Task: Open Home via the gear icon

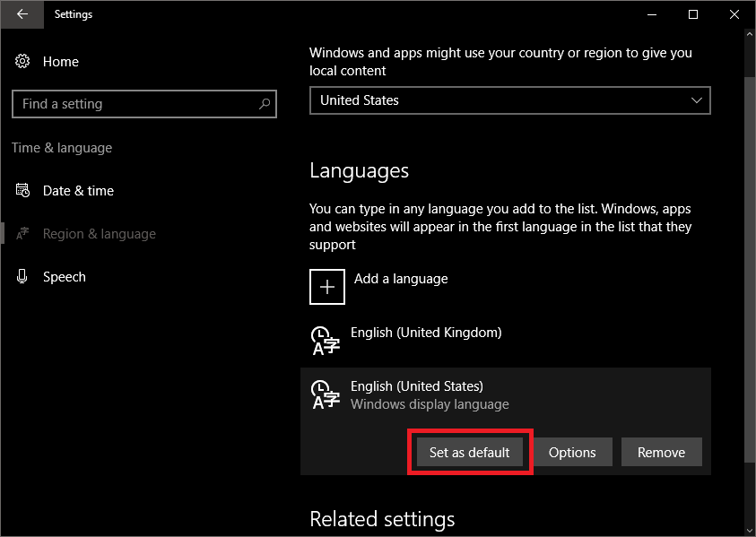Action: [x=22, y=61]
